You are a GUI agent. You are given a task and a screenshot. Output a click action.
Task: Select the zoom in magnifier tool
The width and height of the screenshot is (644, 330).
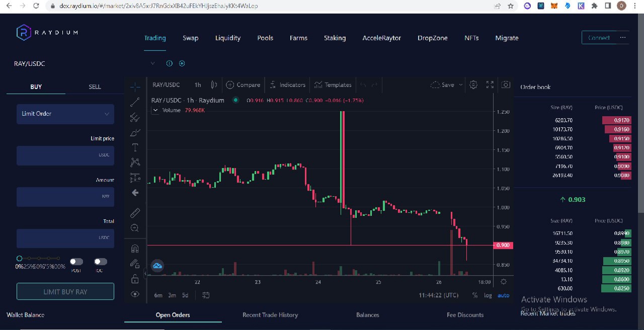coord(135,228)
